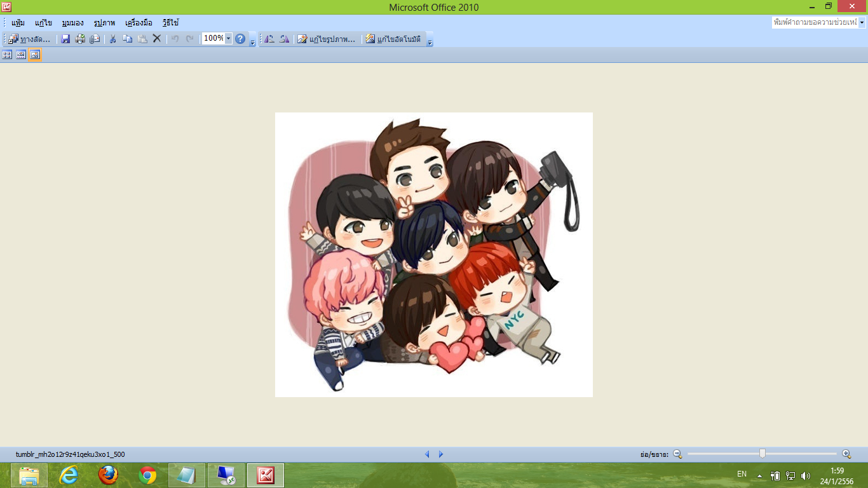
Task: Click the zoom slider handle
Action: pos(763,454)
